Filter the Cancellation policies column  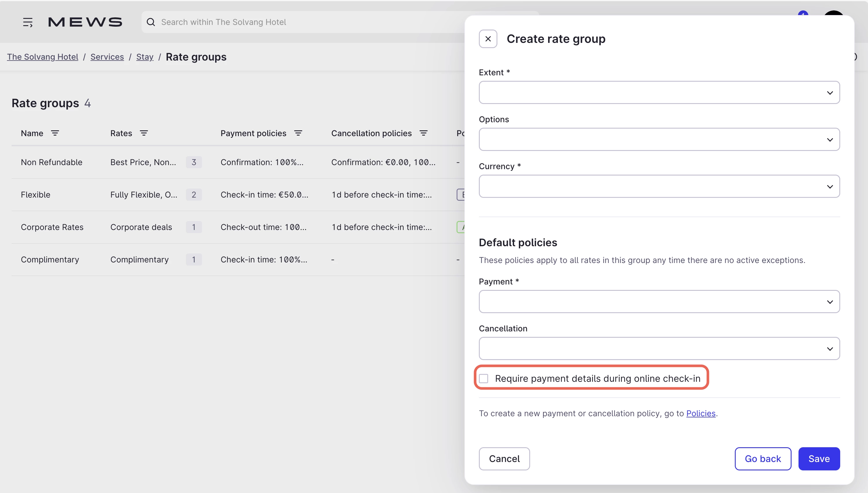[423, 133]
